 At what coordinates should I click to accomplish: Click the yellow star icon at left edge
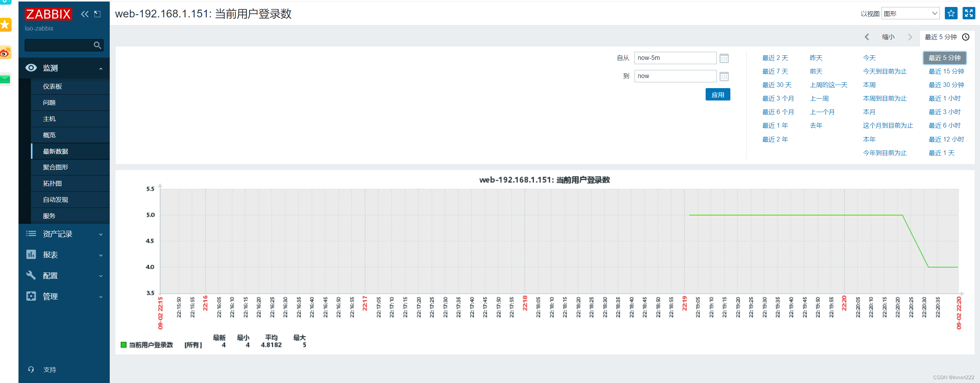pos(5,25)
